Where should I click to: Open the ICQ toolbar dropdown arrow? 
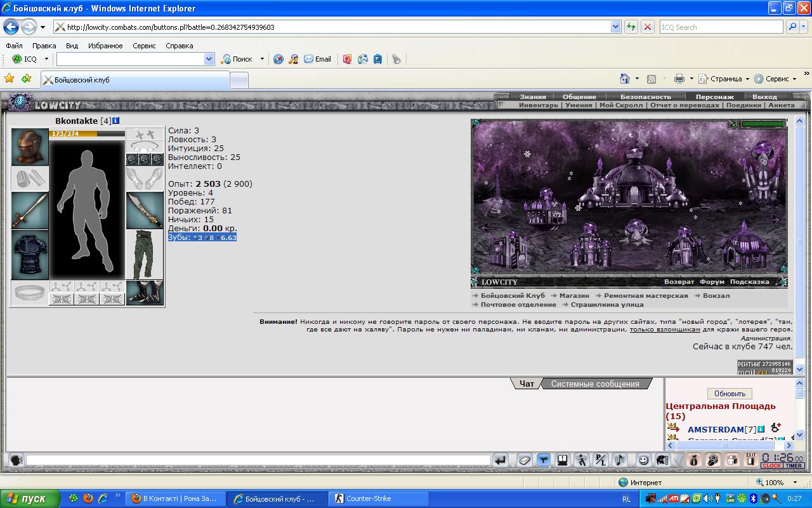click(46, 59)
